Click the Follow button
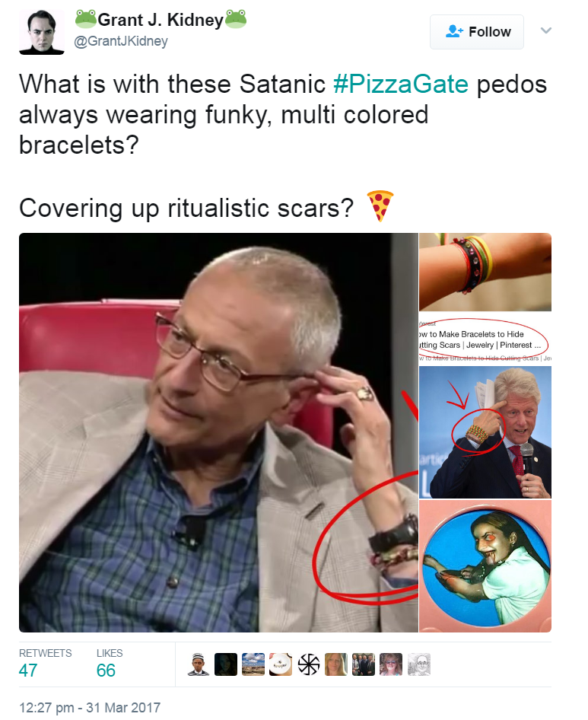Screen dimensions: 588x720 [x=476, y=32]
